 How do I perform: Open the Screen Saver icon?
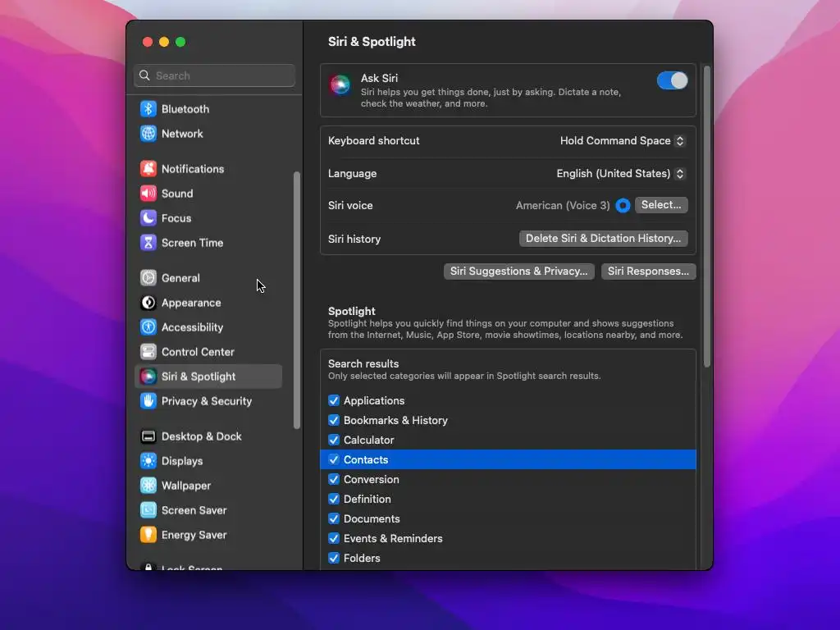[x=148, y=510]
